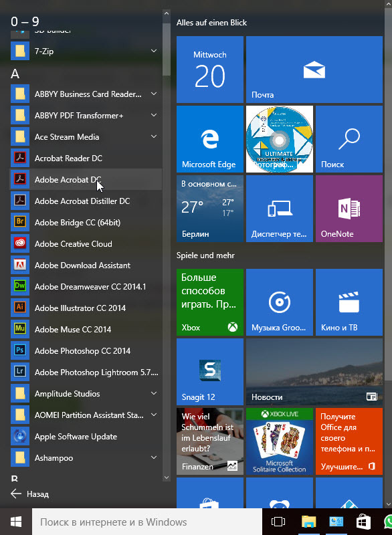Open the Кино и ТВ tile
Screen dimensions: 392x535
coord(349,302)
